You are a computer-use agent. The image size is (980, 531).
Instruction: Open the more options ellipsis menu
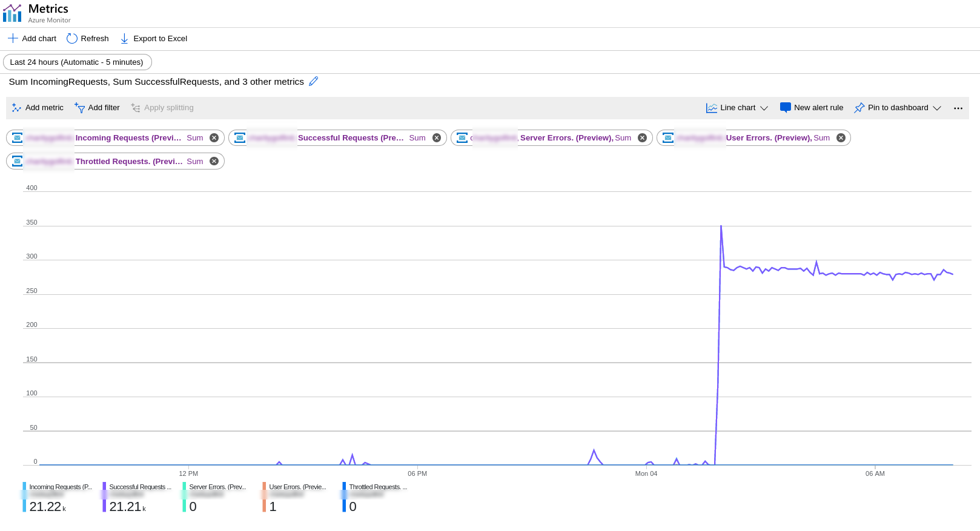tap(958, 108)
